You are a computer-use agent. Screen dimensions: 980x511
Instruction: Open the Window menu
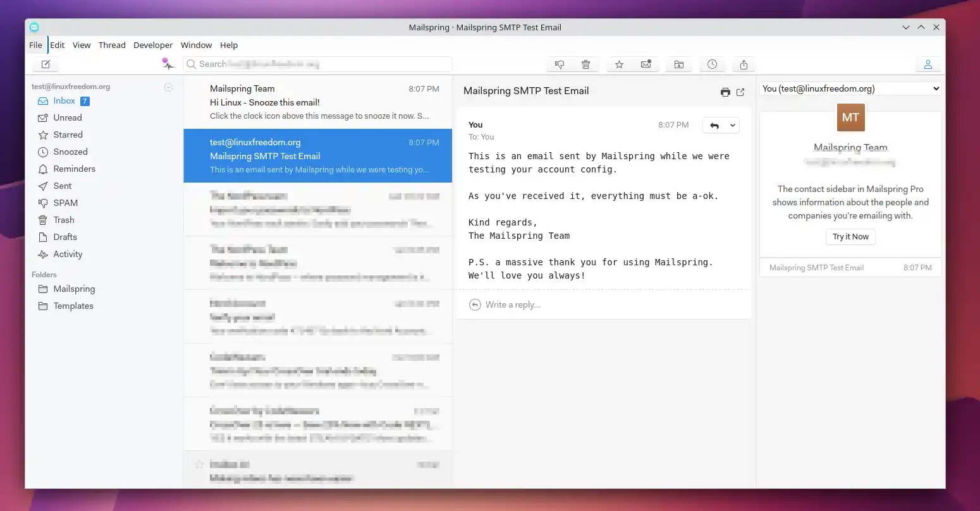(x=196, y=45)
